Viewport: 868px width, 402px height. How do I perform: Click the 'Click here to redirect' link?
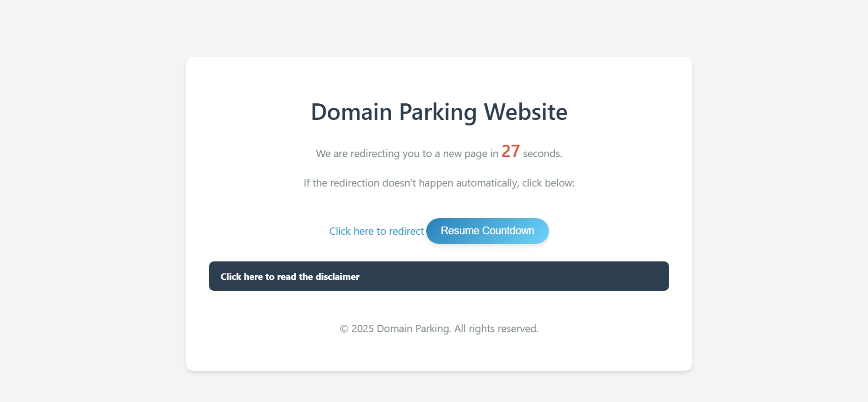(376, 231)
